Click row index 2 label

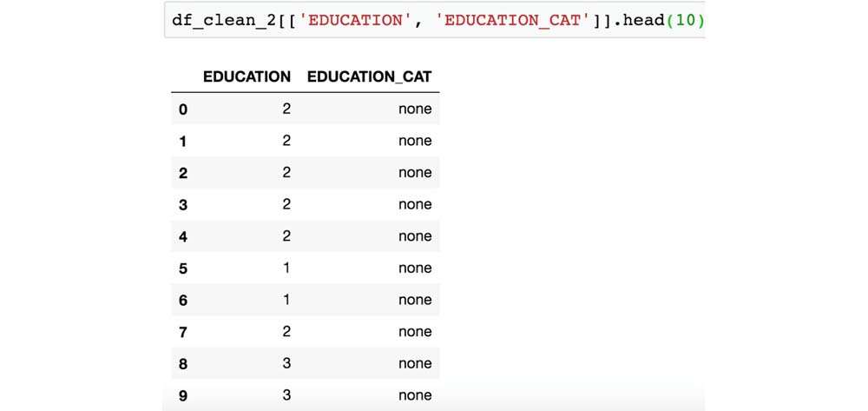pyautogui.click(x=183, y=173)
